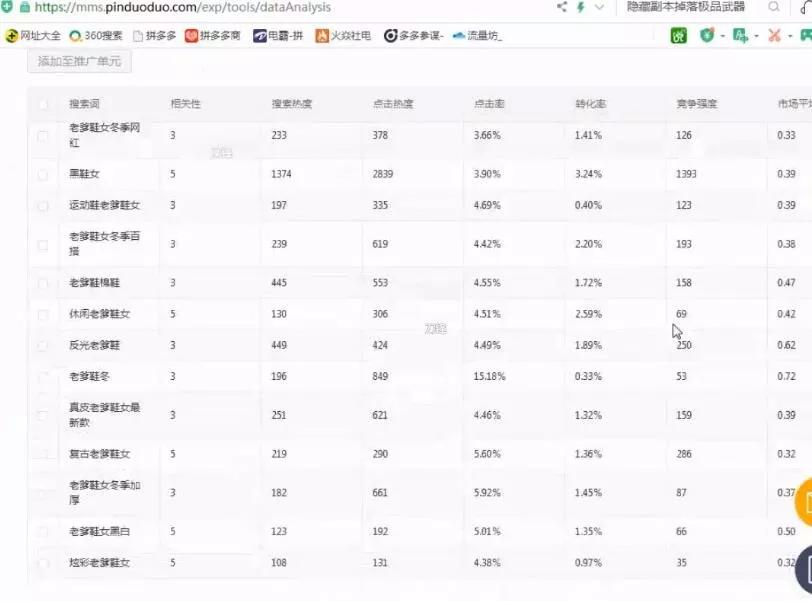The image size is (812, 601).
Task: Check the 老爹鞋女冬季百搭 row checkbox
Action: tap(43, 244)
